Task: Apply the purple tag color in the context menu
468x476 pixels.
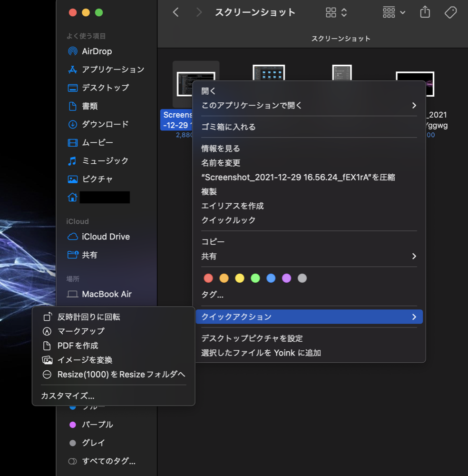Action: 287,278
